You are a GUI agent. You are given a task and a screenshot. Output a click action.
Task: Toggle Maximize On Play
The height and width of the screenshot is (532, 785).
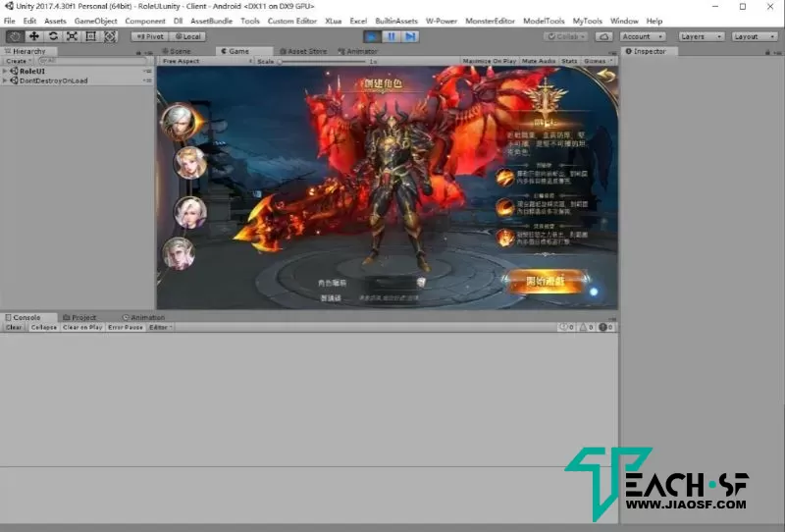pyautogui.click(x=489, y=61)
